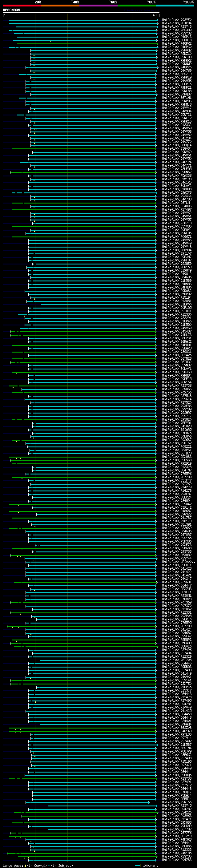Screen dimensions: 197x868
Task: Click the UniRef100_A2SY36 label
Action: [x=177, y=386]
